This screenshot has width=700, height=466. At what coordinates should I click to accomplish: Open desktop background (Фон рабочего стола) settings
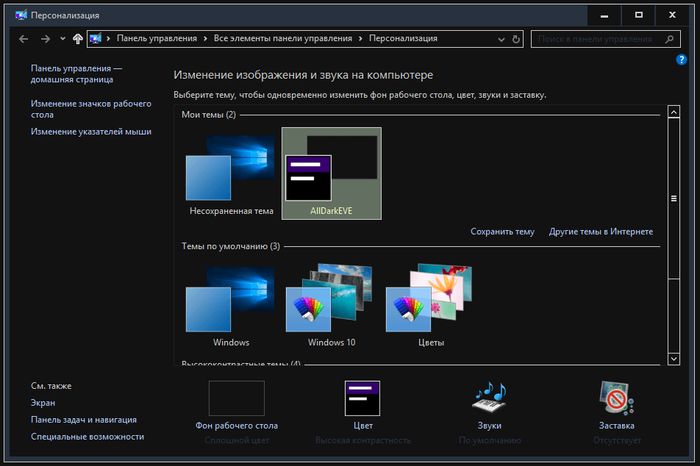click(237, 400)
